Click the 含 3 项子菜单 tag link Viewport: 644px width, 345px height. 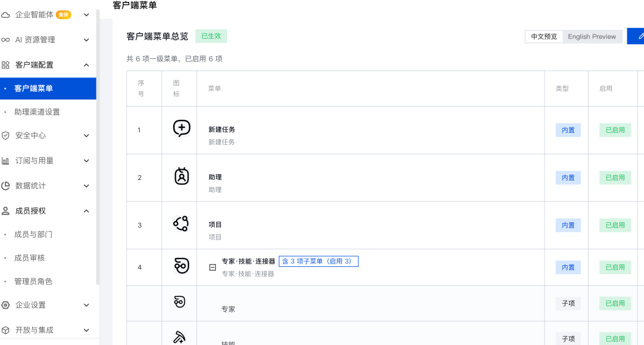pos(318,262)
